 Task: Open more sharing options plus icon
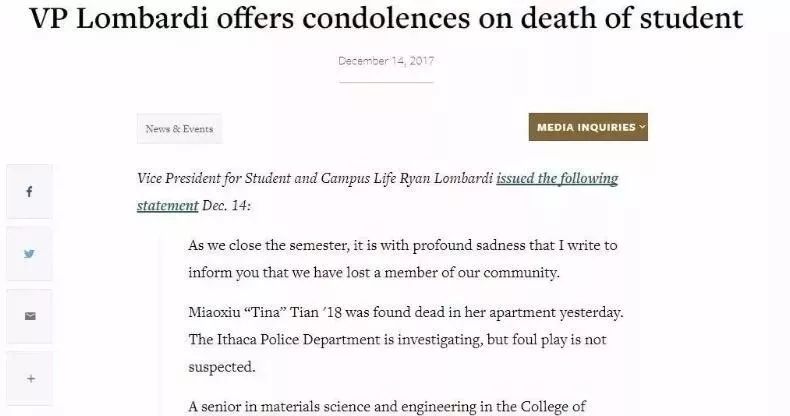[29, 378]
